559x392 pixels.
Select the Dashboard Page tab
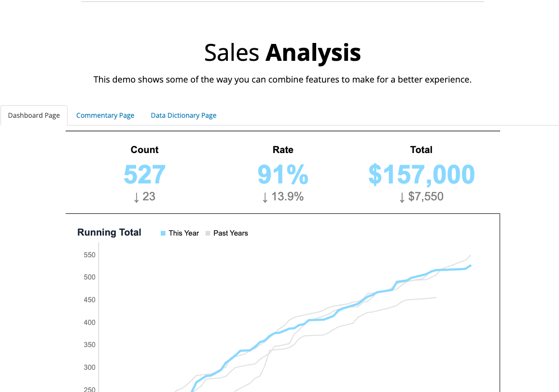(34, 115)
